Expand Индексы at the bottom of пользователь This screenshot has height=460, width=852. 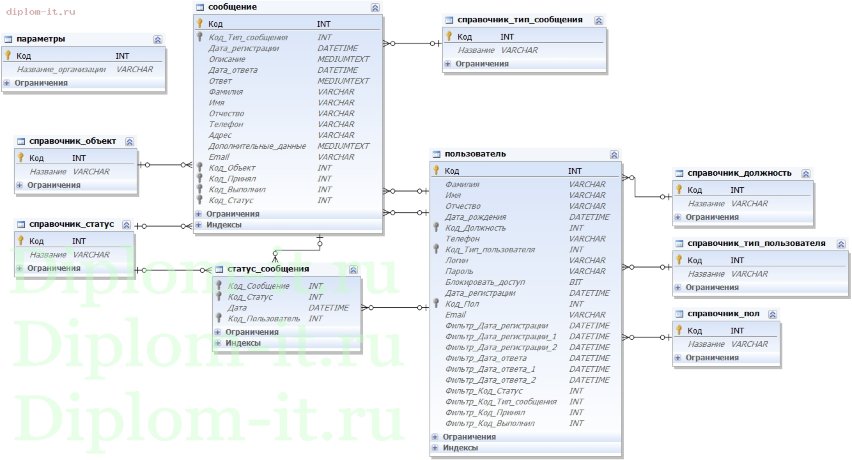434,449
